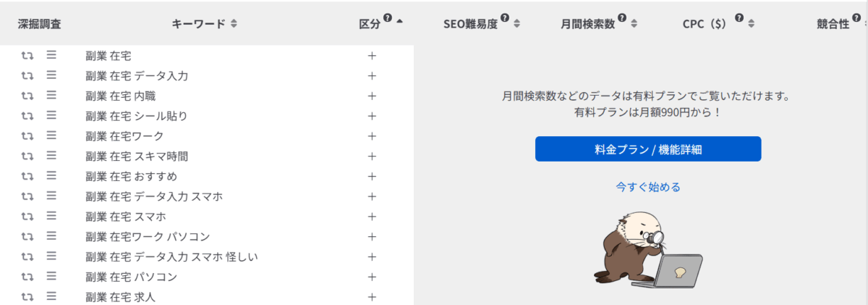The width and height of the screenshot is (868, 305).
Task: Click the deep-dive icon for 副業 在宅 内職
Action: (28, 96)
